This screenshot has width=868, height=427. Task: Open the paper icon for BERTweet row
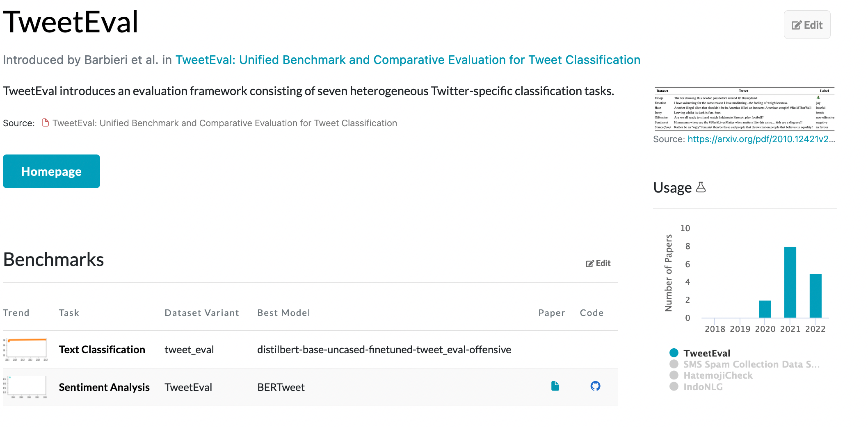point(555,386)
